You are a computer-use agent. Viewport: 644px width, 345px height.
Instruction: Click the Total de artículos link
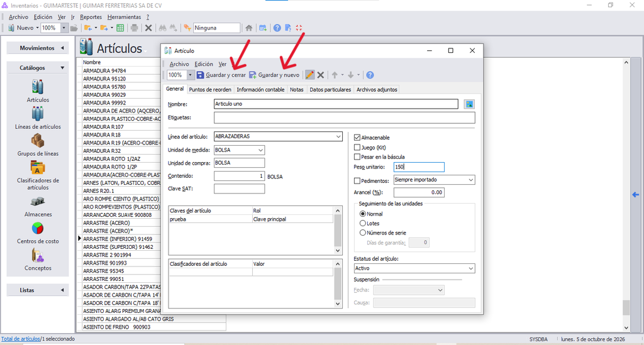[21, 339]
